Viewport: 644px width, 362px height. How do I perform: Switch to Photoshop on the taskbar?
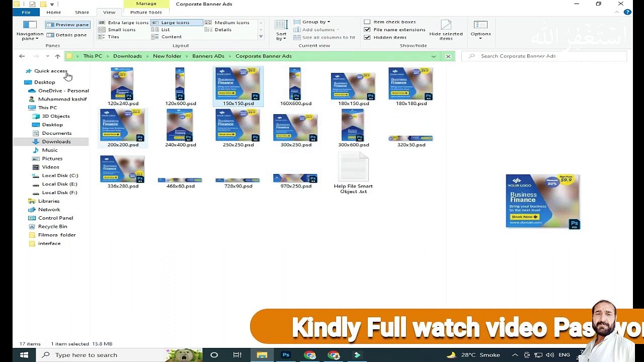click(x=286, y=355)
